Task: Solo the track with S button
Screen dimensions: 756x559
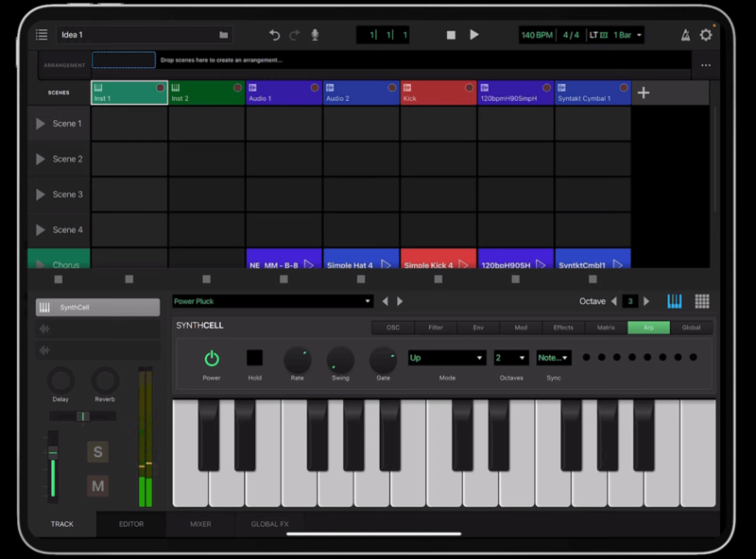Action: pyautogui.click(x=97, y=452)
